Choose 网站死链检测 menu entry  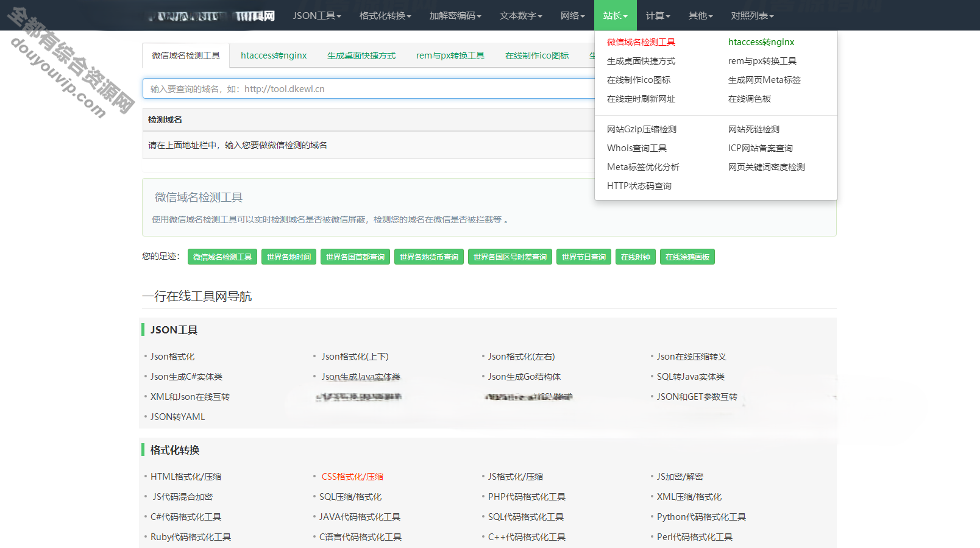click(x=754, y=129)
